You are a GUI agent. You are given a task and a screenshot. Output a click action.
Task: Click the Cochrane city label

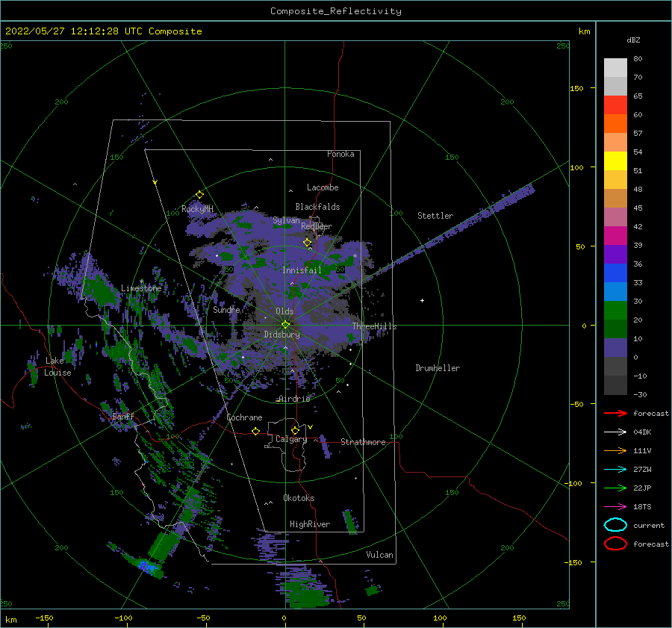point(244,417)
